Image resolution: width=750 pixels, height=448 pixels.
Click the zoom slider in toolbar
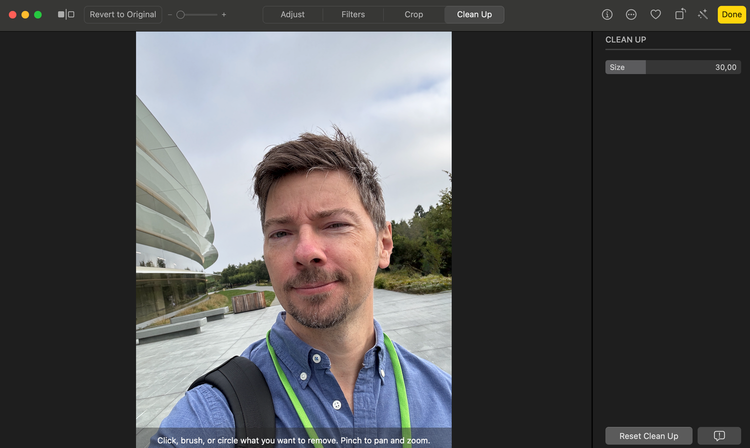(197, 15)
